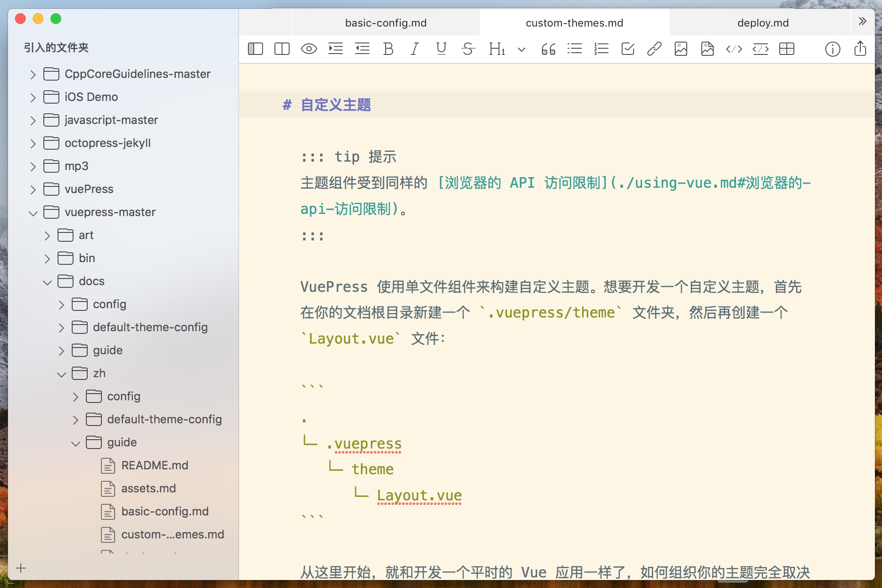This screenshot has width=882, height=588.
Task: Expand javascript-master folder
Action: [33, 120]
